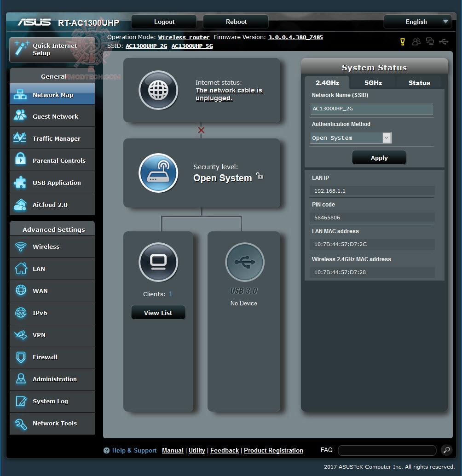This screenshot has height=476, width=462.
Task: Click the No Device USB status text
Action: [243, 303]
